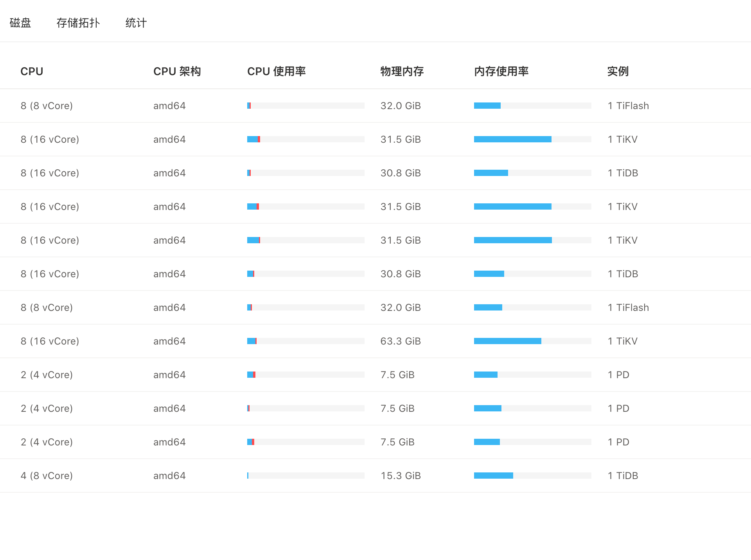
Task: Click memory usage bar in first TiFlash row
Action: tap(532, 106)
